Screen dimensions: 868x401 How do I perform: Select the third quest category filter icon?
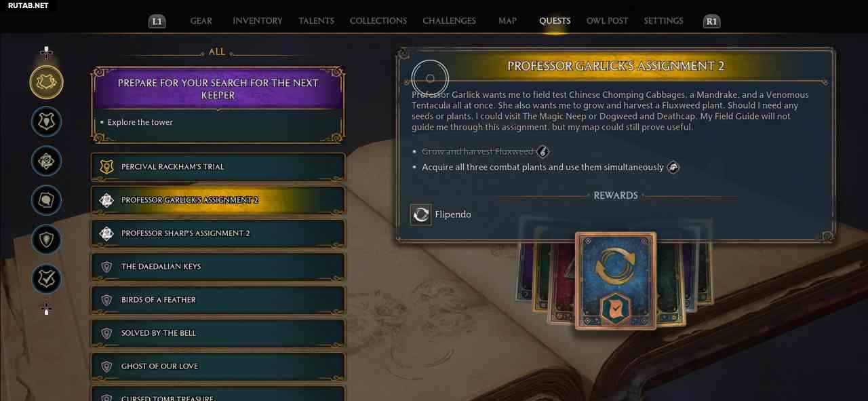[47, 161]
